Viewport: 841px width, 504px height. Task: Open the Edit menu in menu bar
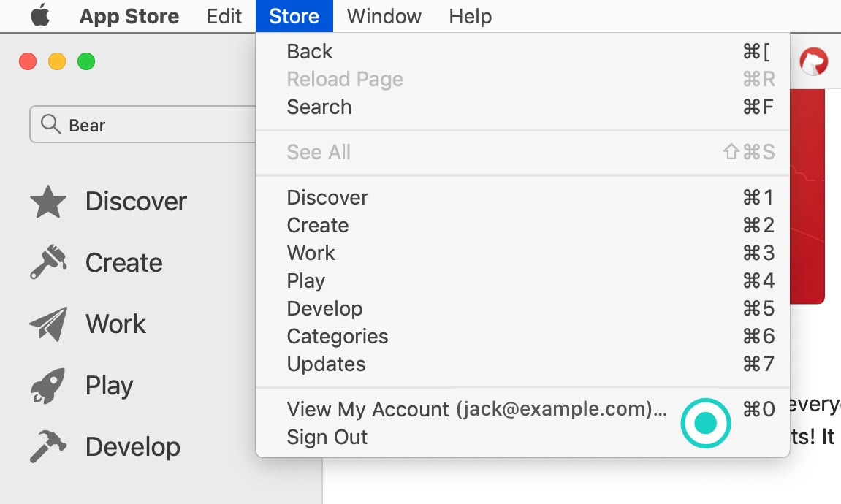(224, 16)
